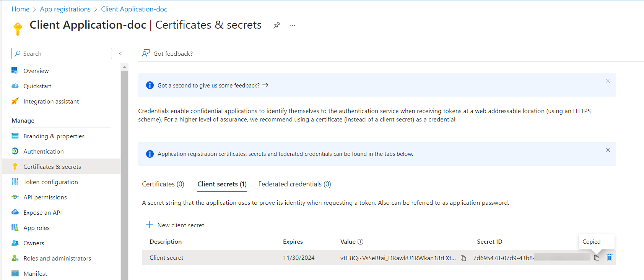Dismiss the feedback request banner

tap(608, 81)
